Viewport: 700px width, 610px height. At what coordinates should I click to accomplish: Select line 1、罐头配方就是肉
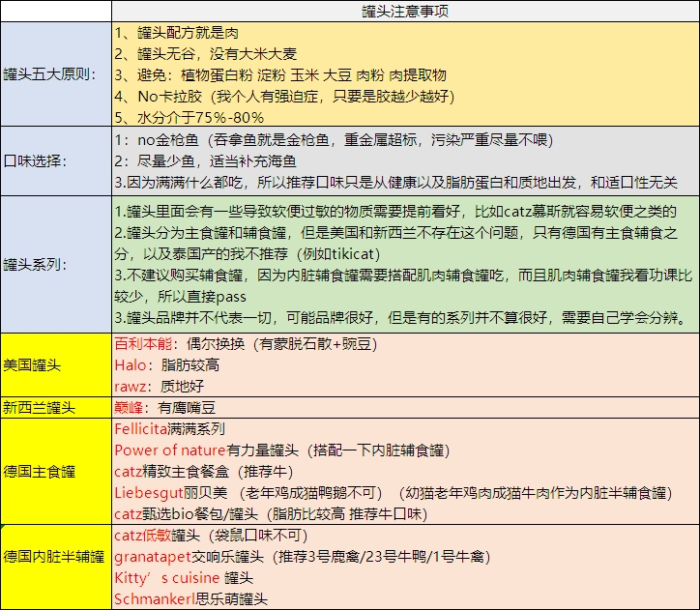(177, 33)
